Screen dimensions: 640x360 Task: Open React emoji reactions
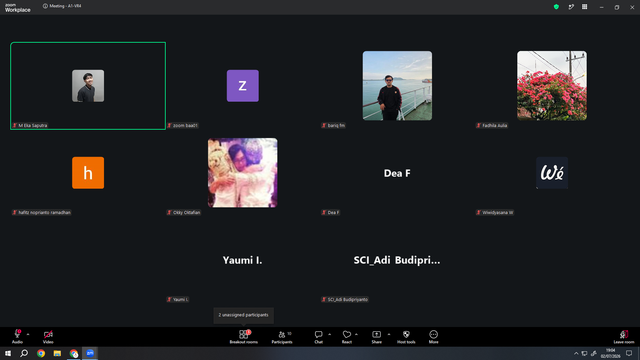(x=347, y=336)
